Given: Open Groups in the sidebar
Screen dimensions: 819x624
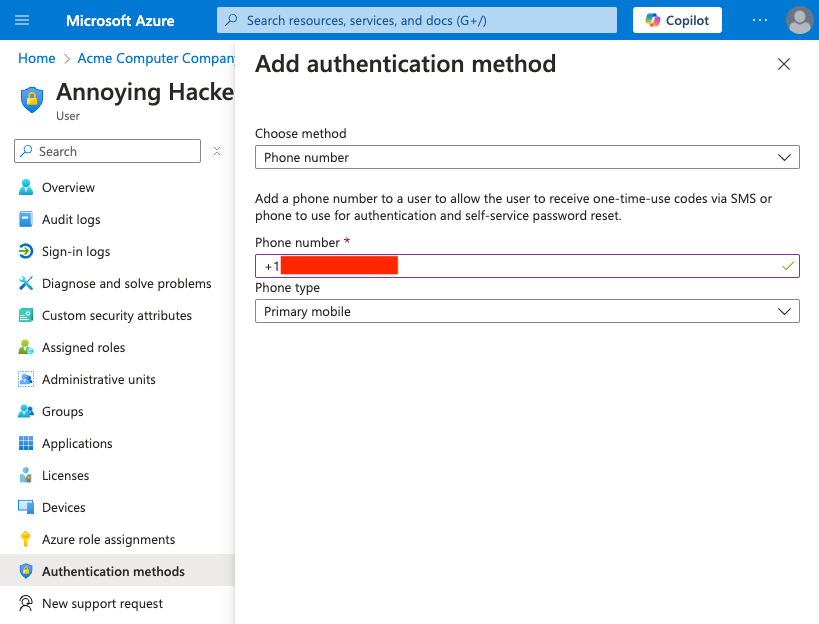Looking at the screenshot, I should (118, 411).
